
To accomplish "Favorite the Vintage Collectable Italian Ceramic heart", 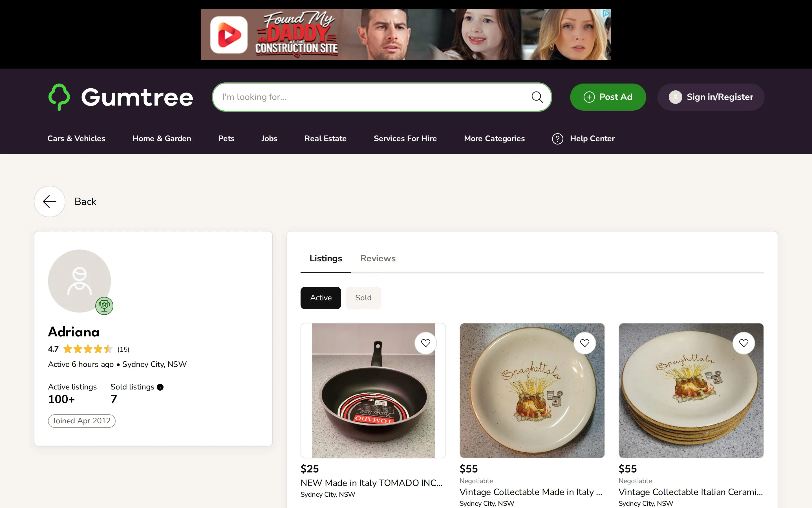I will coord(743,343).
